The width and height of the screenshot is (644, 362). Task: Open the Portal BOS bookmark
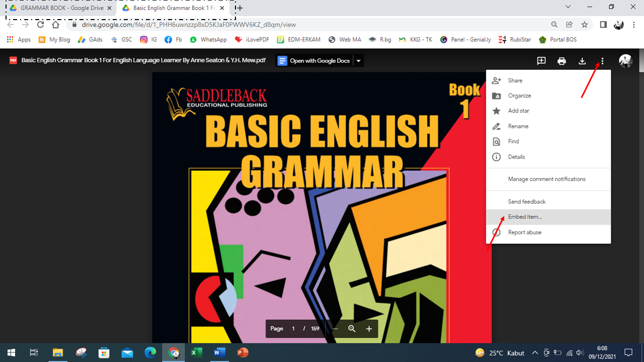point(557,39)
